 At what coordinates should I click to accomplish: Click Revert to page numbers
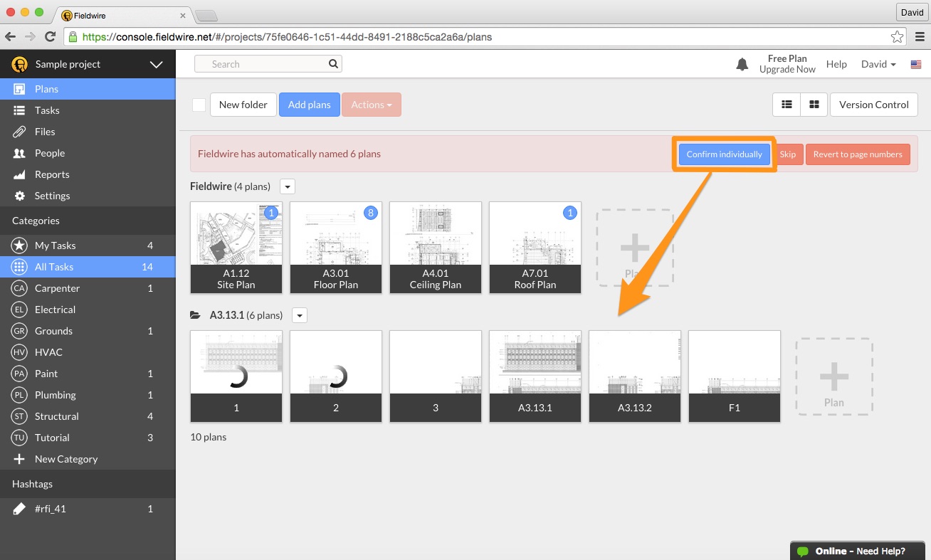tap(858, 154)
